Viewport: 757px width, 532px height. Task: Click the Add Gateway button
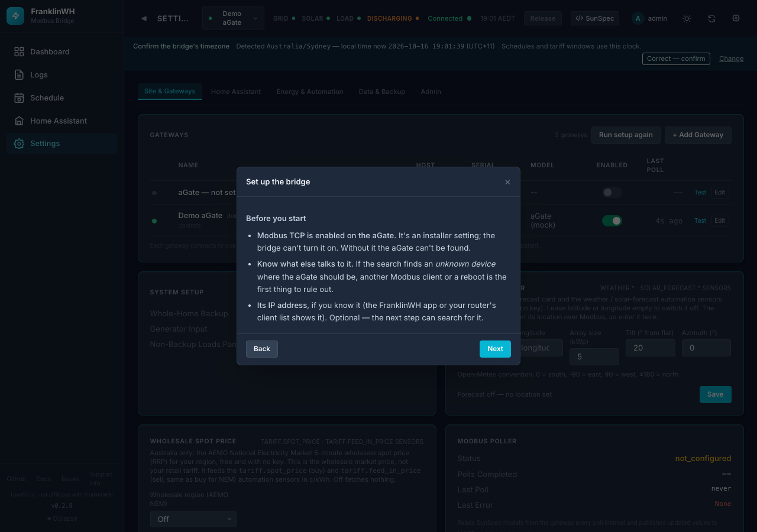coord(698,135)
